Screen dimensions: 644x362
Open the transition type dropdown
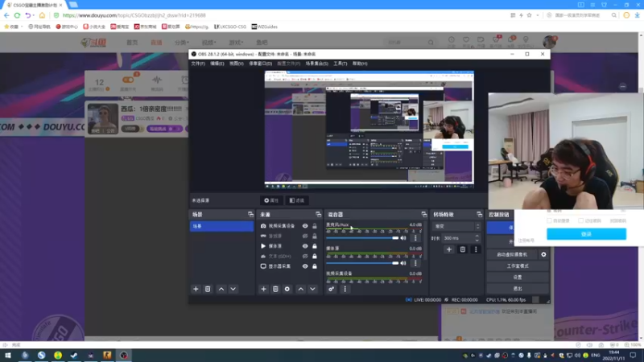pos(456,226)
